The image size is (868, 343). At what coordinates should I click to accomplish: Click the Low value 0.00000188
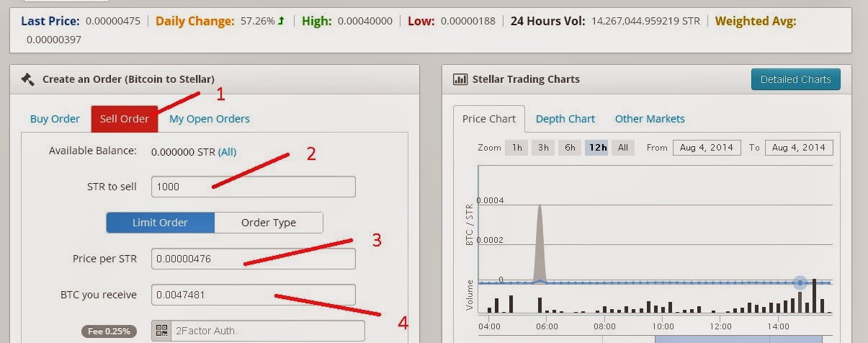pos(467,21)
